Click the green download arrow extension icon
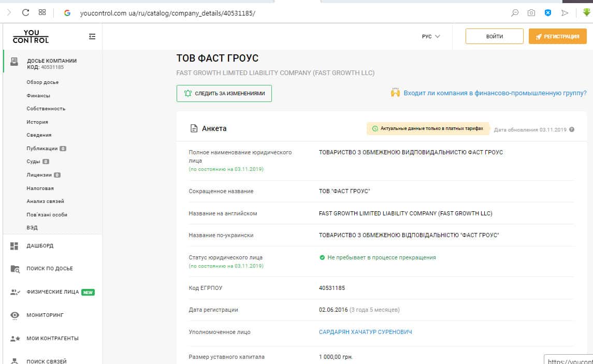The image size is (593, 364). point(586,12)
